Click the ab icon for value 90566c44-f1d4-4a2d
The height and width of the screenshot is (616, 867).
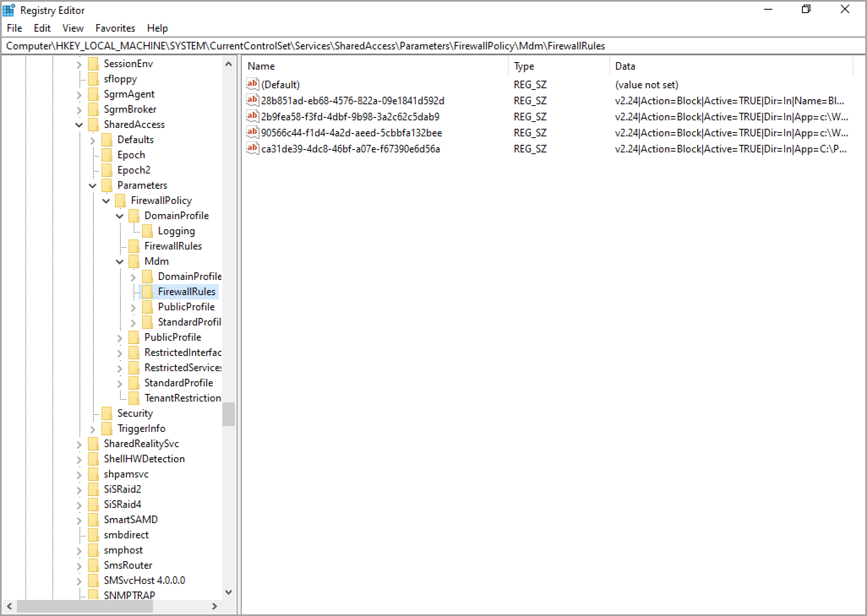pyautogui.click(x=252, y=133)
